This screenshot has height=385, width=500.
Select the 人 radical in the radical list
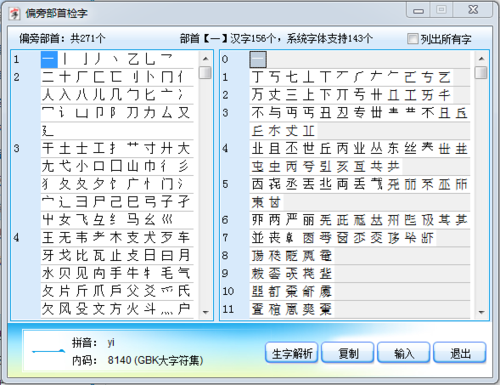[x=48, y=95]
